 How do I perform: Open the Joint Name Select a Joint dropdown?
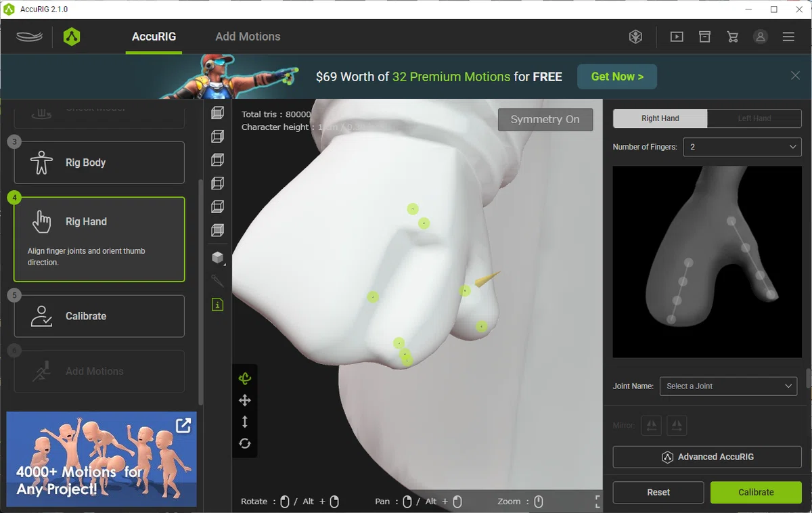pos(728,386)
